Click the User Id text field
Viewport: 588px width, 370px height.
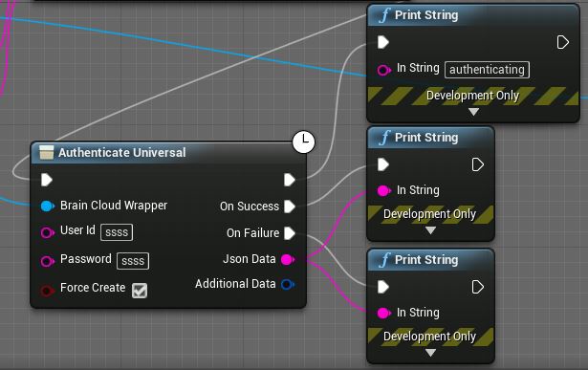[117, 232]
